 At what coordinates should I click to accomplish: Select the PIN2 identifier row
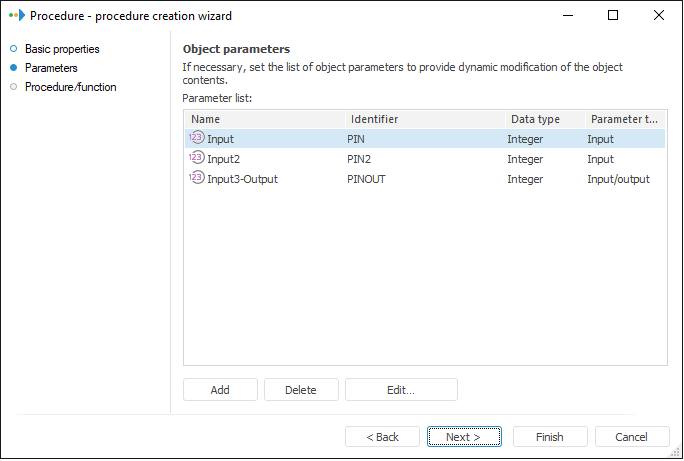tap(360, 159)
